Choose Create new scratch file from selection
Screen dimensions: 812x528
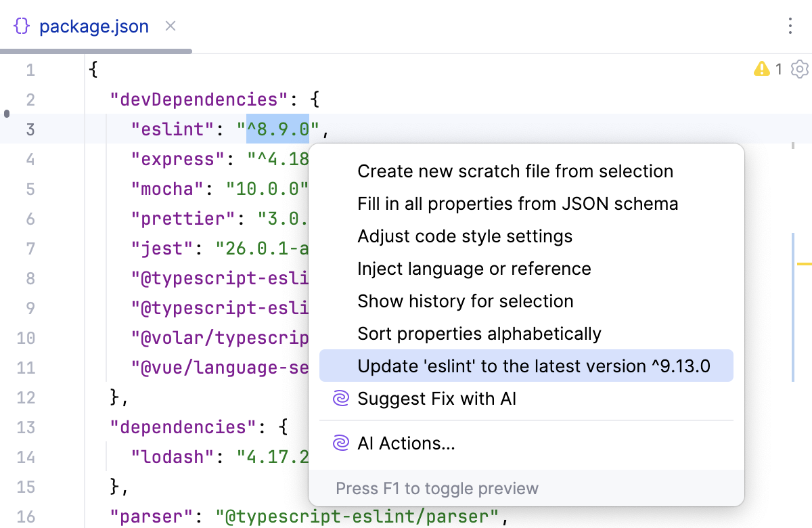pyautogui.click(x=515, y=171)
